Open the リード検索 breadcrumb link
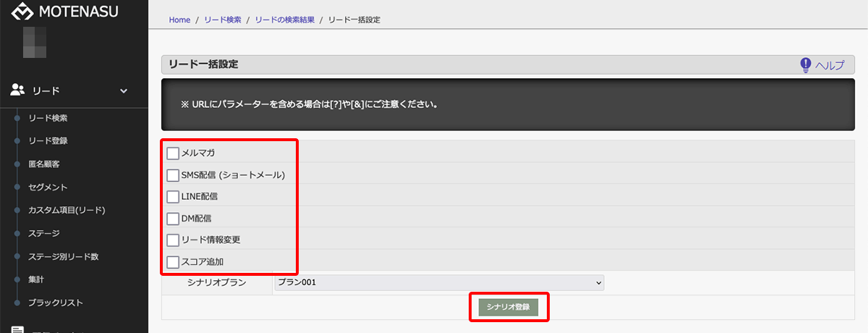Image resolution: width=868 pixels, height=333 pixels. (224, 20)
